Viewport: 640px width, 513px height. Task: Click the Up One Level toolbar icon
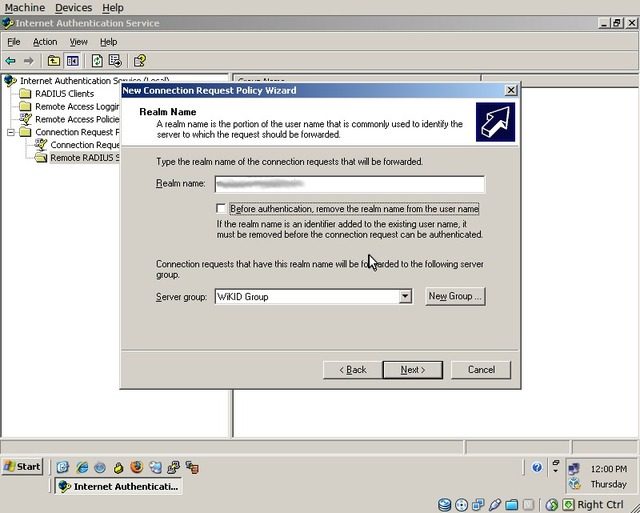coord(54,61)
